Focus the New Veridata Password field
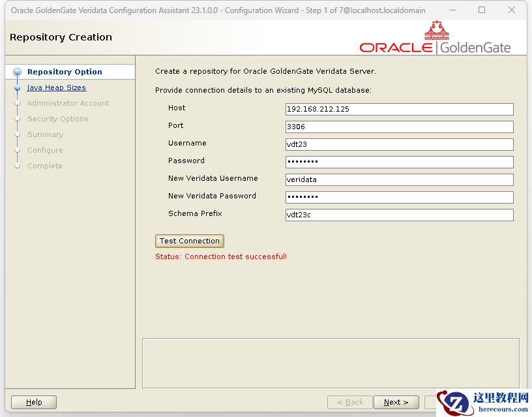Viewport: 532px width, 417px height. [x=399, y=197]
